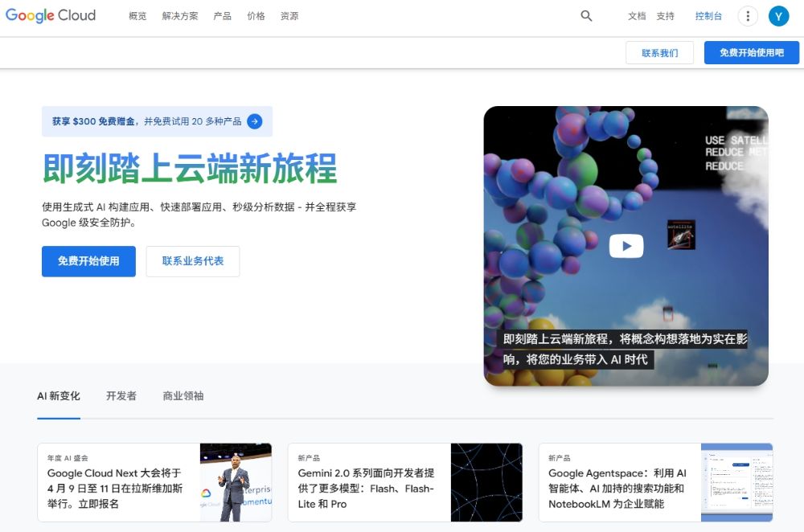
Task: Click the blue arrow in the $300 credit banner
Action: tap(254, 121)
